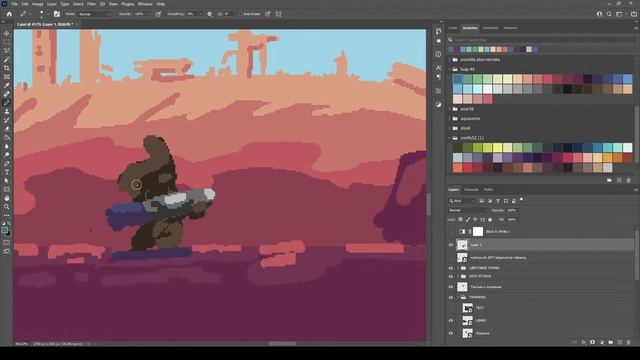The width and height of the screenshot is (640, 360).
Task: Delete swatch with Swatches trash icon
Action: [x=629, y=180]
